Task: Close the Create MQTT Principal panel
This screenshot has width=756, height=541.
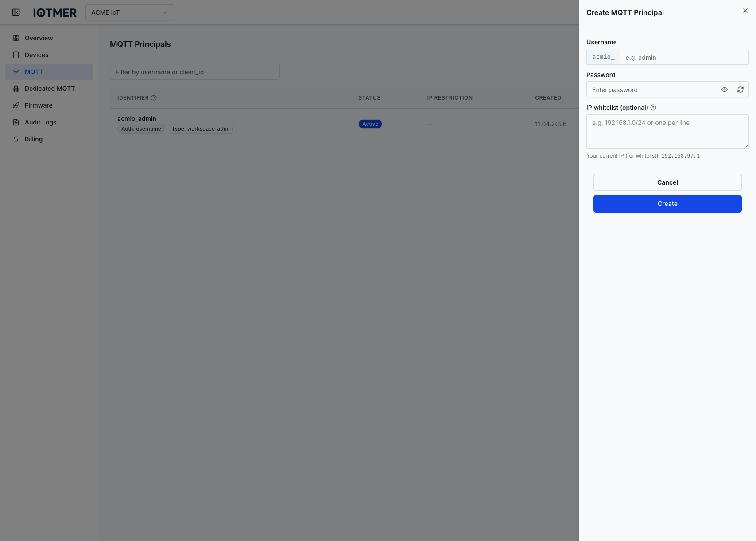Action: (745, 11)
